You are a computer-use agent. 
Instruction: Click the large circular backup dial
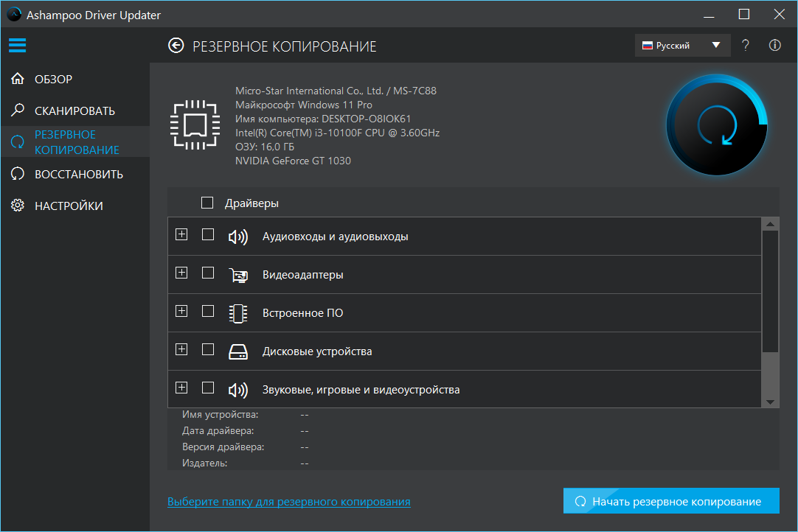click(x=717, y=125)
